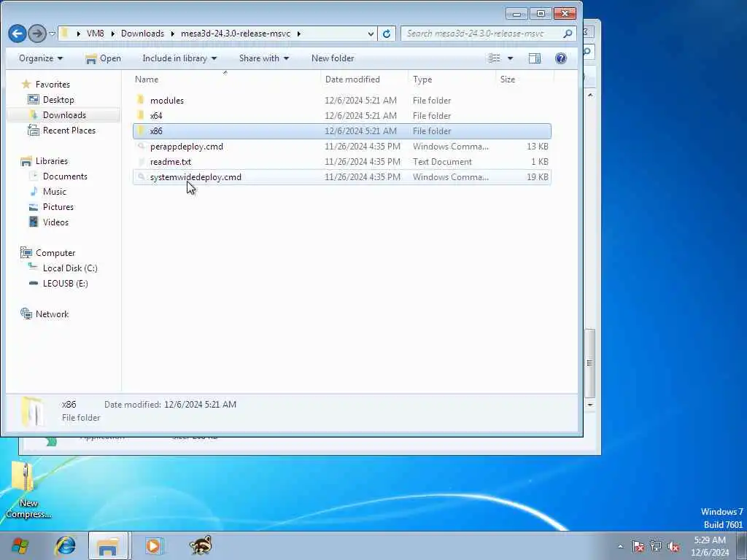Sort by the Type column header

coord(452,79)
